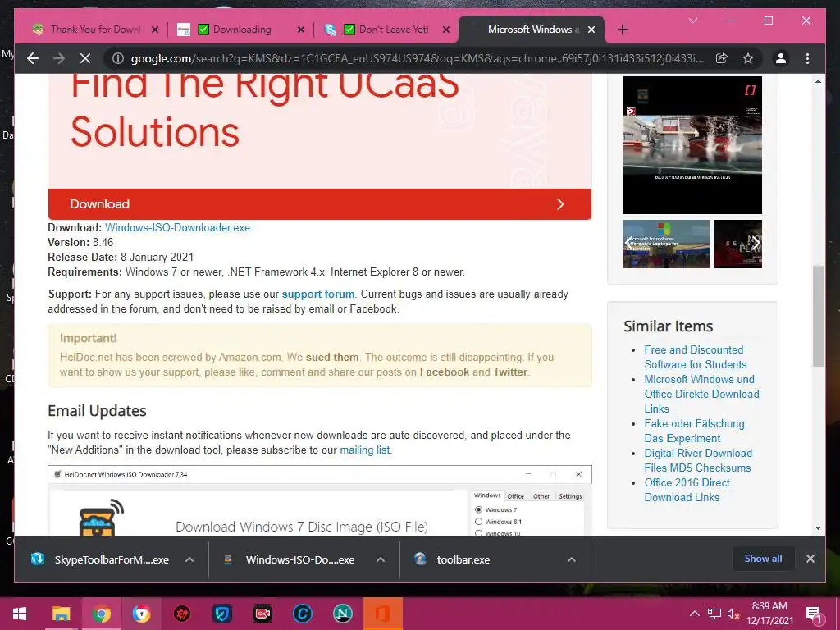Open the Office taskbar app
The image size is (840, 630).
(382, 614)
